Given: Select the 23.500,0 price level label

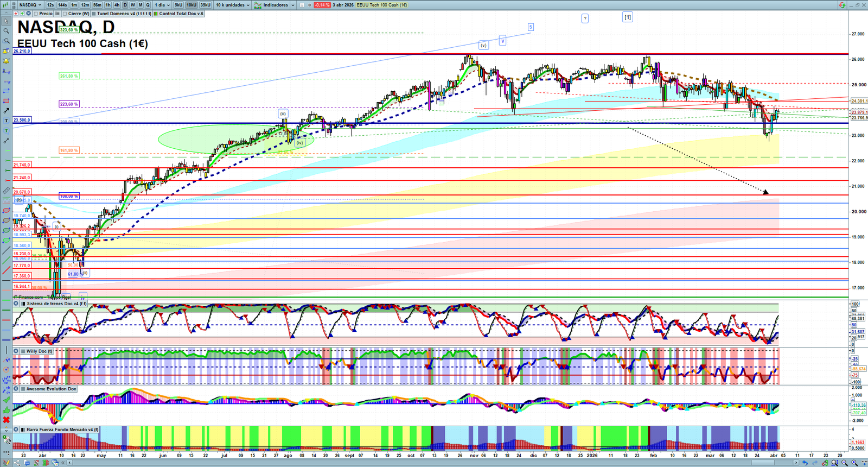Looking at the screenshot, I should [x=22, y=120].
